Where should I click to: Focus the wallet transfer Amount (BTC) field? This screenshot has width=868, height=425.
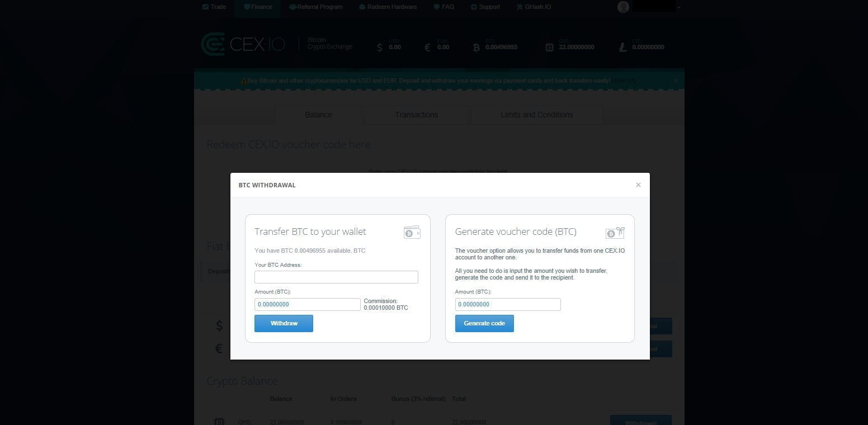point(307,304)
